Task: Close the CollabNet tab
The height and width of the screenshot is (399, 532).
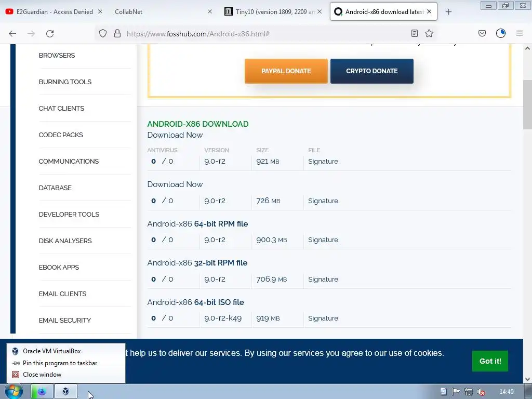Action: 210,11
